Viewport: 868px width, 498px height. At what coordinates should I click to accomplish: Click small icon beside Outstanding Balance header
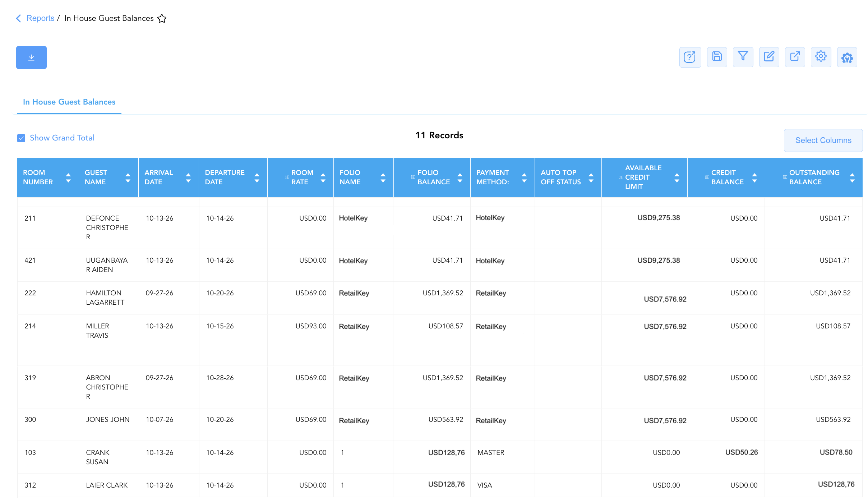tap(785, 177)
